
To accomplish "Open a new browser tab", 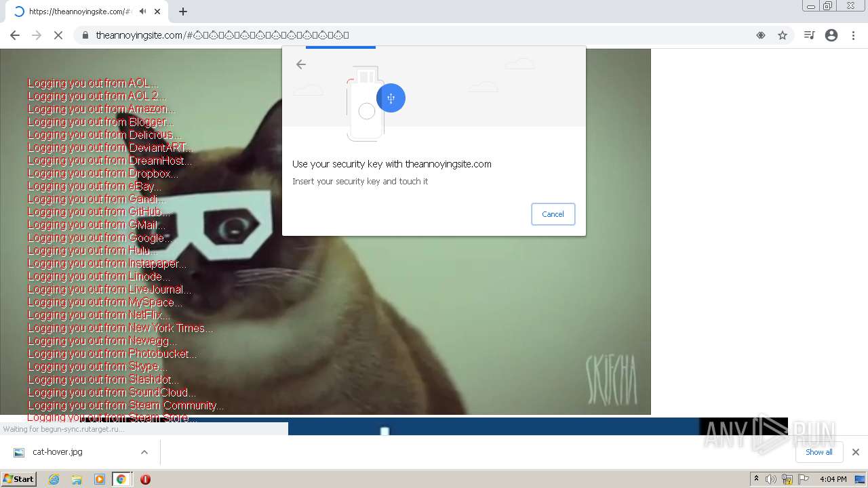I will [x=183, y=12].
